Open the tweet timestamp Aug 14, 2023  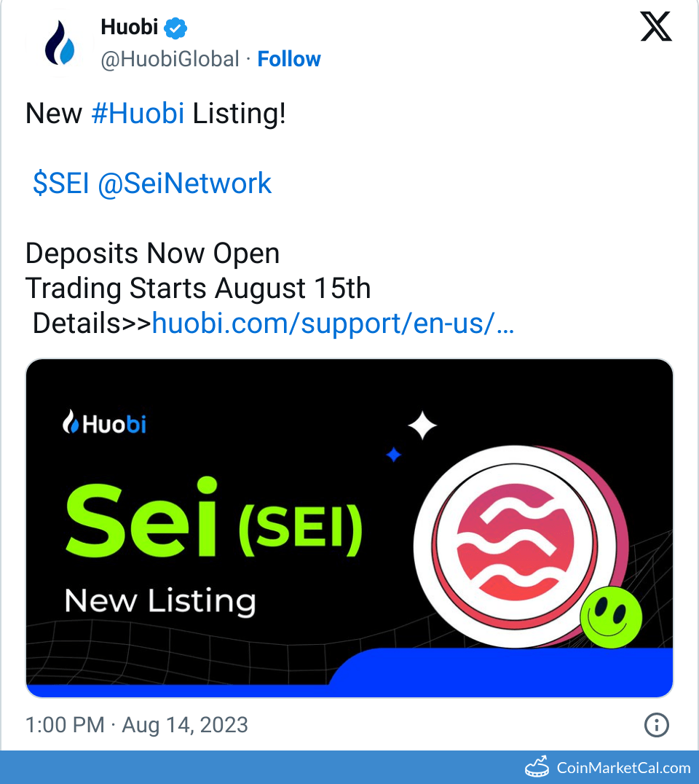point(135,725)
